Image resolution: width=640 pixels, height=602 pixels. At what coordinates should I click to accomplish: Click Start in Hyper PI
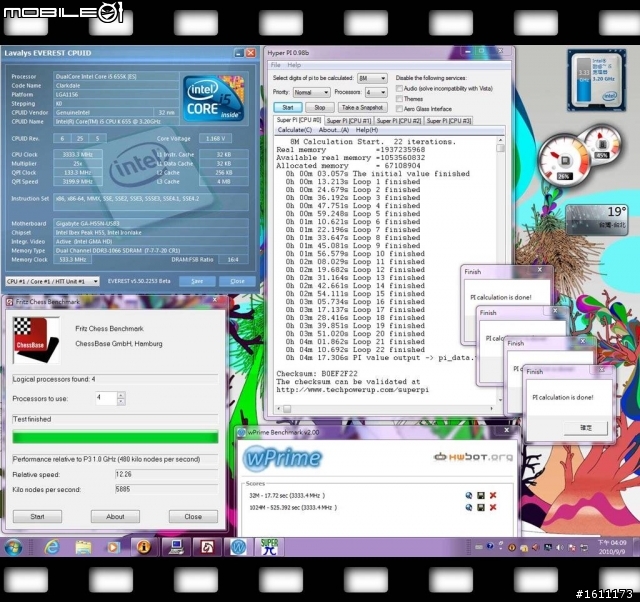[288, 107]
